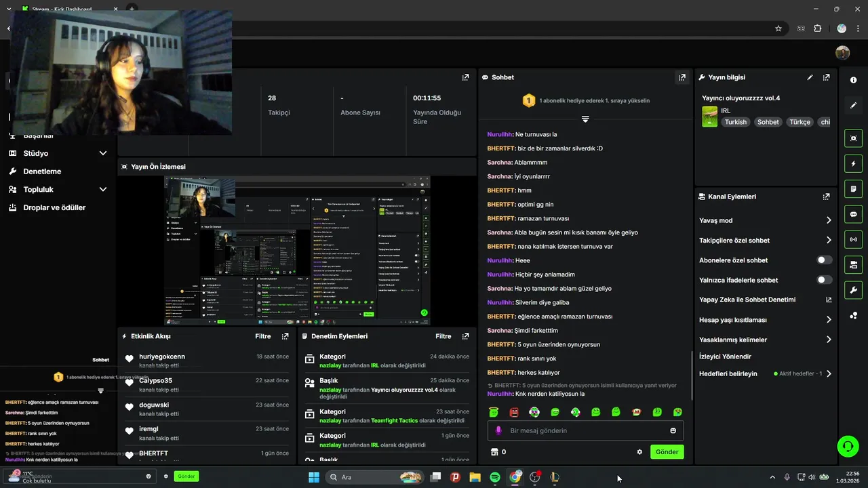
Task: Open Takipçilere özel sohbet options chevron
Action: coord(829,240)
